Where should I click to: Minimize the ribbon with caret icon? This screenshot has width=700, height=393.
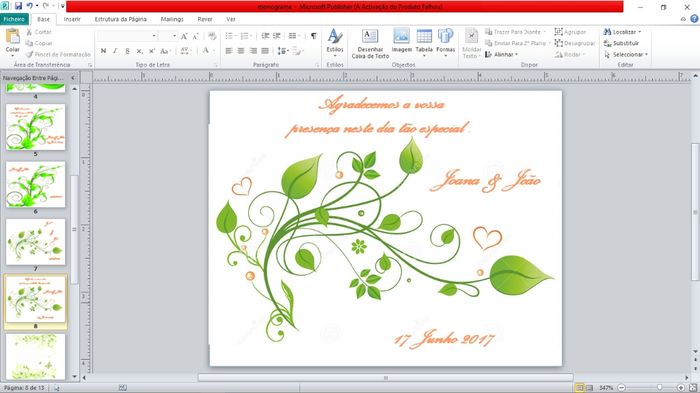pyautogui.click(x=683, y=19)
